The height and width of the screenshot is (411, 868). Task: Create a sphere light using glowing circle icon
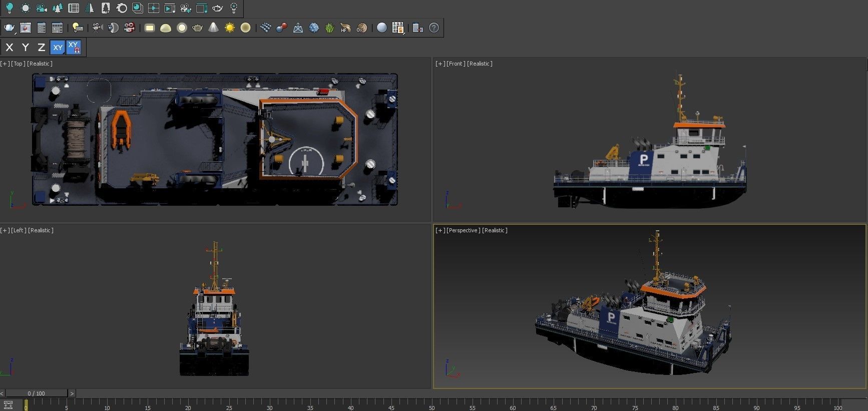(182, 28)
